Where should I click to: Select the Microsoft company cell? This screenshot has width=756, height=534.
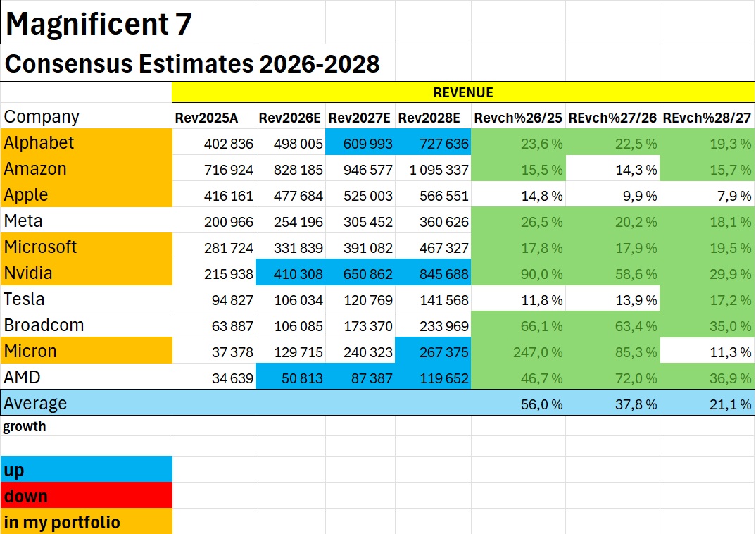(x=87, y=246)
